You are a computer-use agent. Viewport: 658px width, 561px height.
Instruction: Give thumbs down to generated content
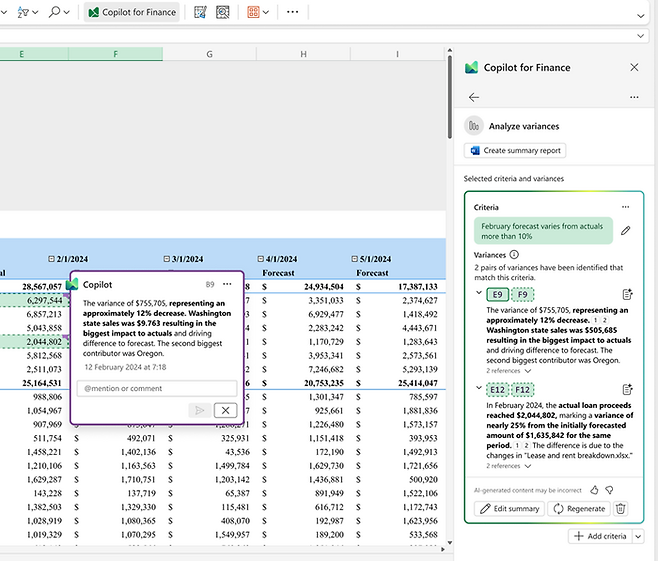[x=609, y=490]
